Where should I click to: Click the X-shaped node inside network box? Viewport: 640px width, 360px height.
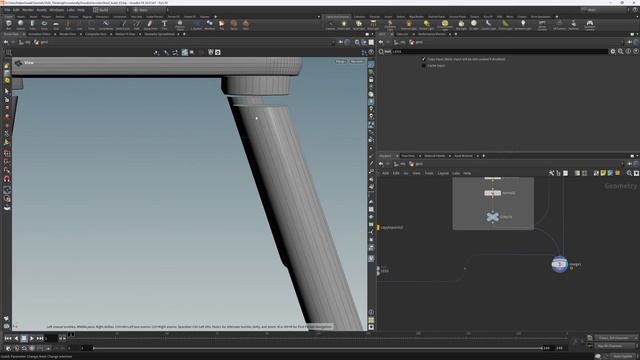pyautogui.click(x=493, y=217)
